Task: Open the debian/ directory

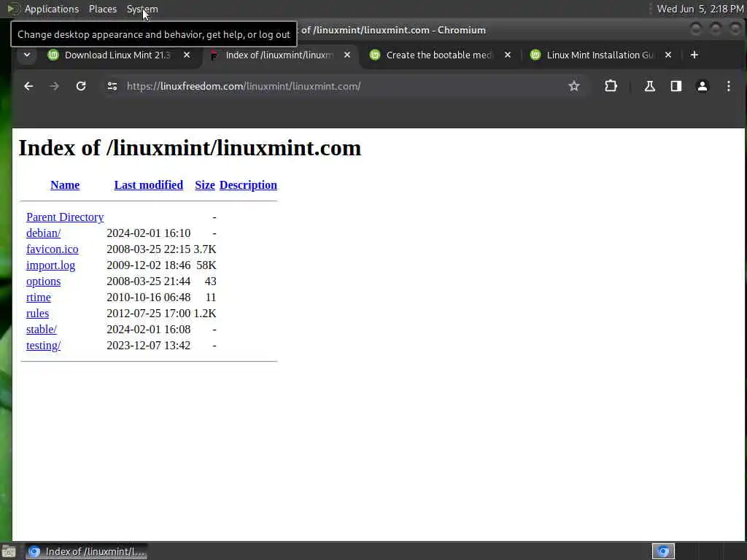Action: [x=43, y=233]
